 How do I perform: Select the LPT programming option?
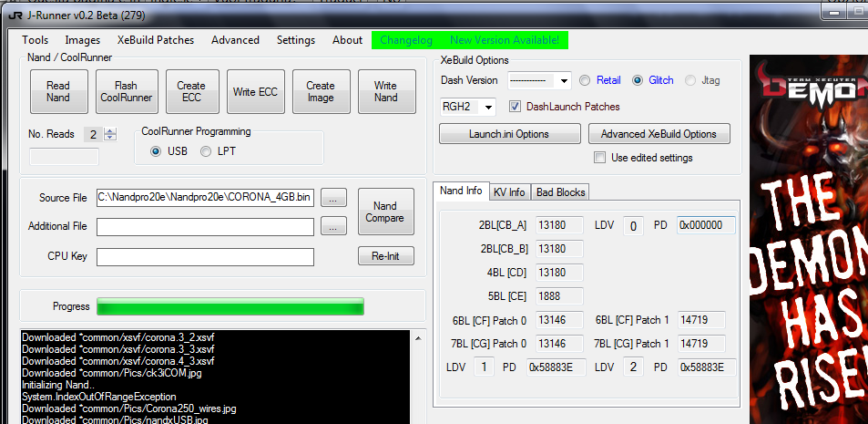click(207, 150)
